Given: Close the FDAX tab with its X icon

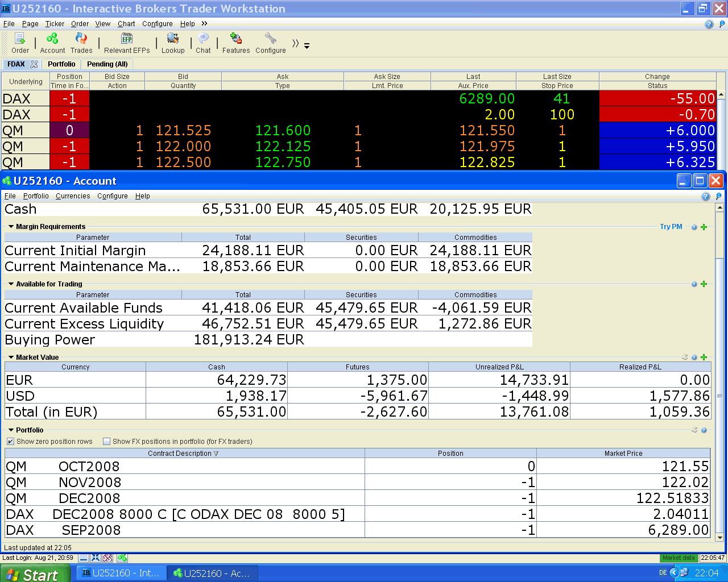Looking at the screenshot, I should pyautogui.click(x=34, y=64).
